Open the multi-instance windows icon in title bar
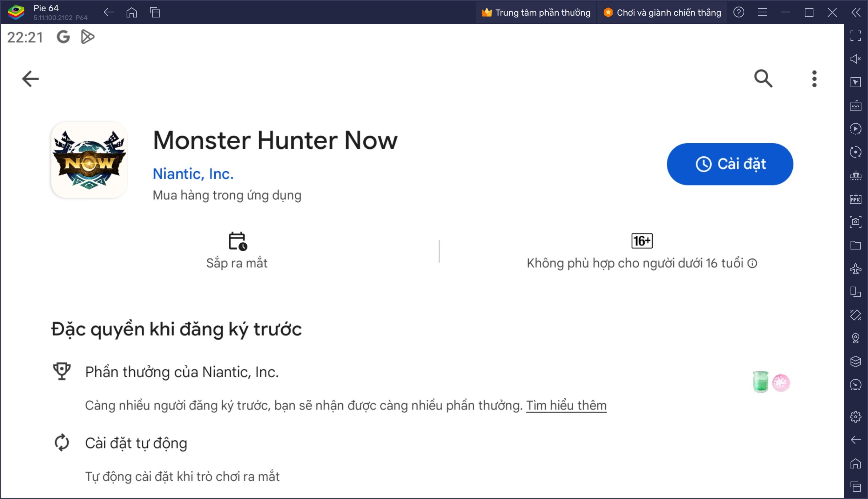The height and width of the screenshot is (499, 868). 155,12
